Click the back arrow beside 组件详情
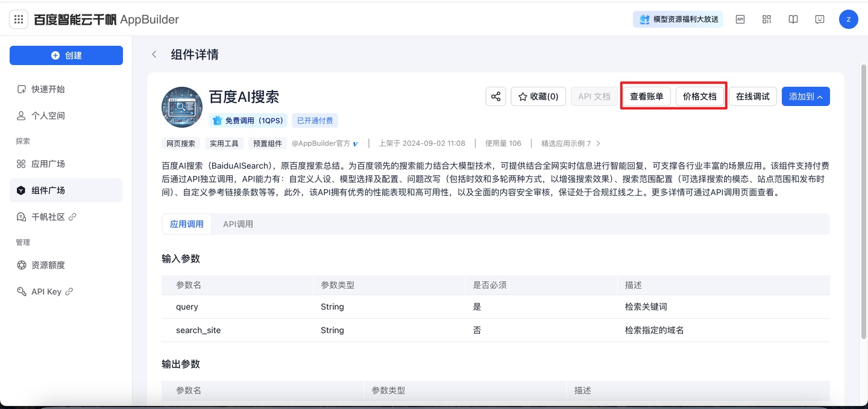This screenshot has width=868, height=409. [154, 54]
